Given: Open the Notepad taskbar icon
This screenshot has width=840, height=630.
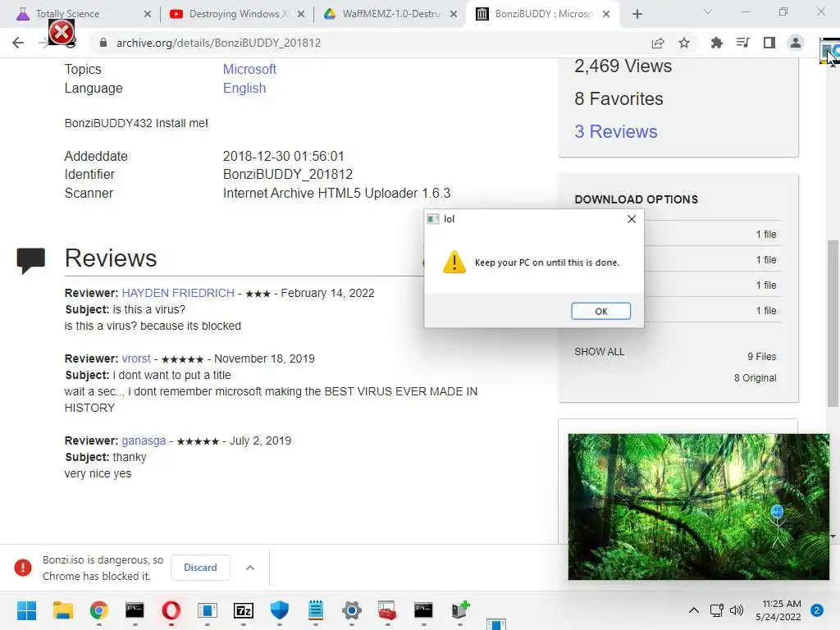Looking at the screenshot, I should (x=316, y=609).
